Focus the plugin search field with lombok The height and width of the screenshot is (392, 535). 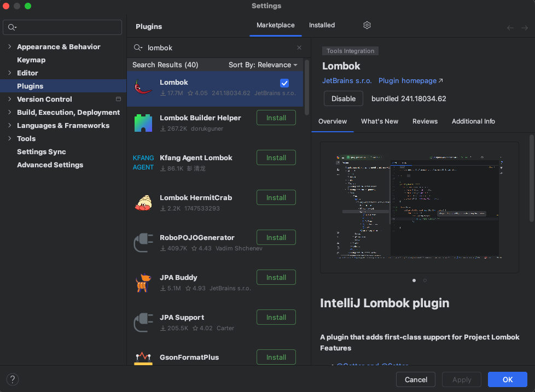218,48
